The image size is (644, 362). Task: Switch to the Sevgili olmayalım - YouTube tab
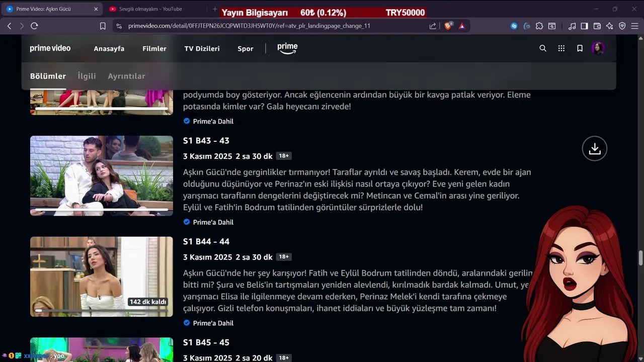pyautogui.click(x=155, y=9)
